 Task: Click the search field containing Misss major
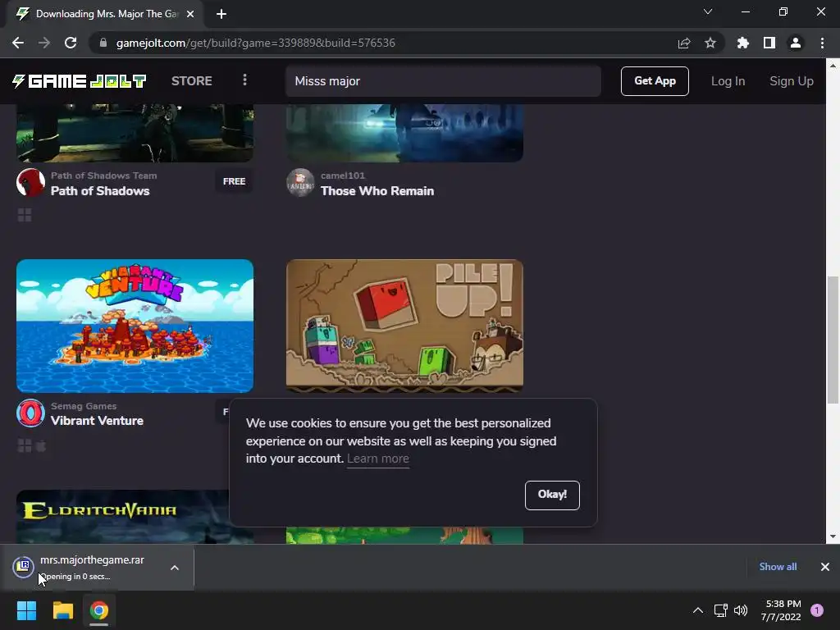click(443, 81)
